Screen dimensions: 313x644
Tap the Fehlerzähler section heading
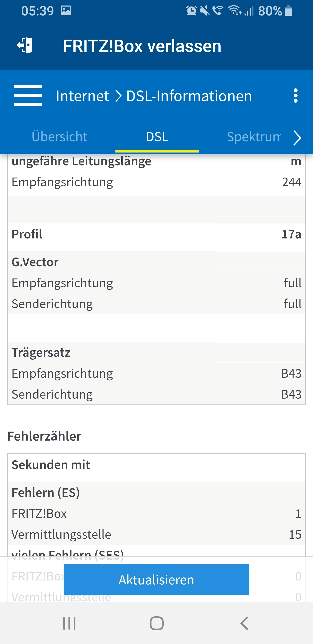pos(45,436)
